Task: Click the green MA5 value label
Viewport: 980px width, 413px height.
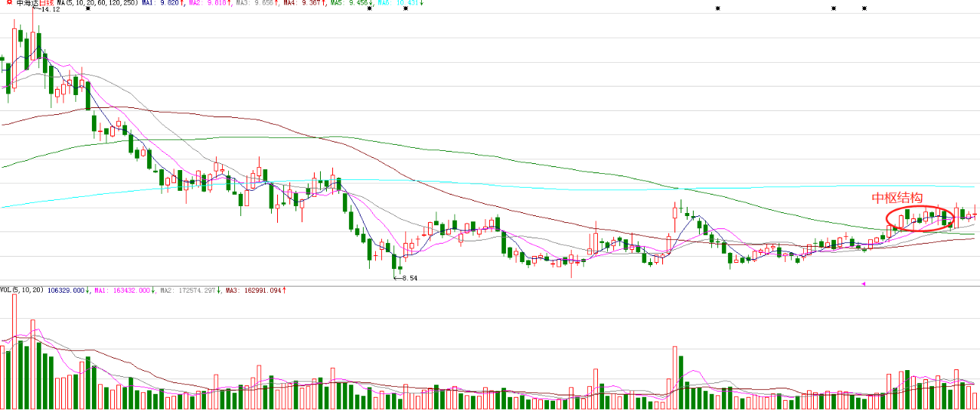Action: (352, 3)
